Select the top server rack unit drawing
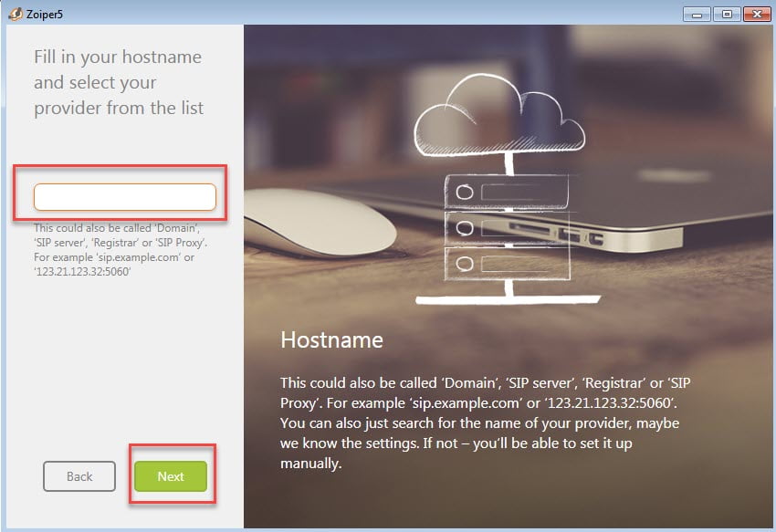 tap(506, 193)
